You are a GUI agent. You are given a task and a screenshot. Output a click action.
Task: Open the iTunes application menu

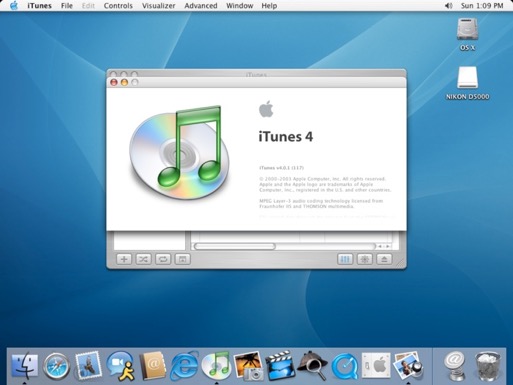click(39, 6)
